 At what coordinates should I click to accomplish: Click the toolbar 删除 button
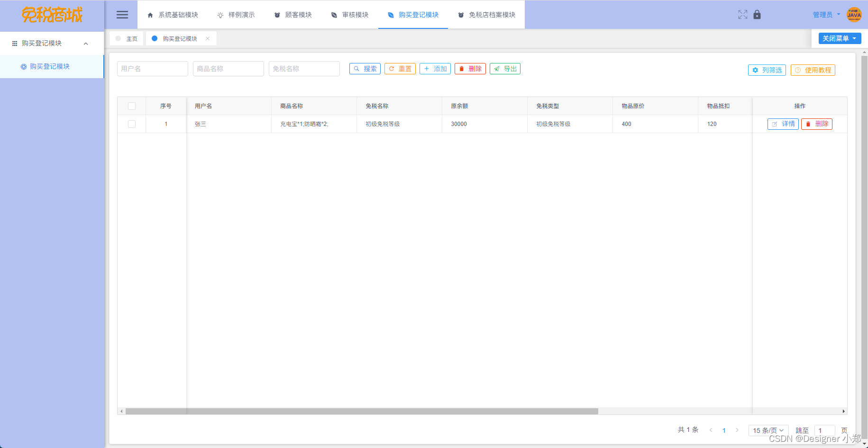[470, 69]
